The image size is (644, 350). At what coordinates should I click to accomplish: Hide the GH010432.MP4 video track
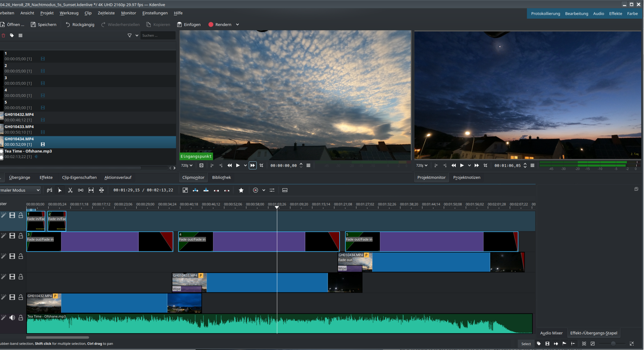click(x=12, y=297)
